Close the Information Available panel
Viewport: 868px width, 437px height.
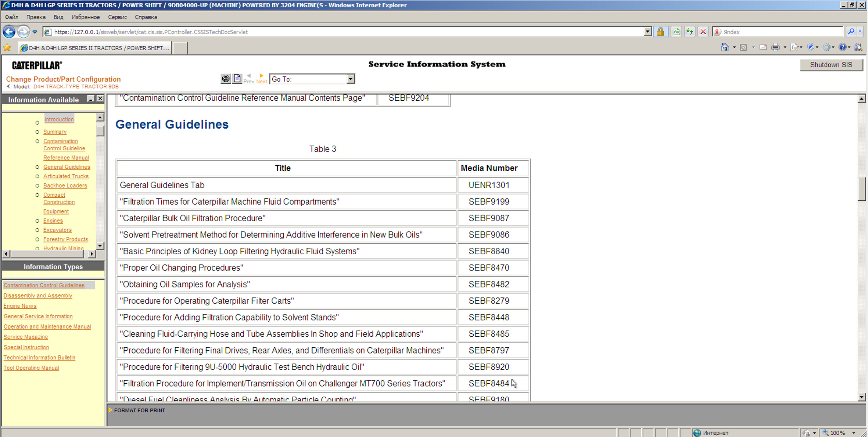tap(100, 99)
